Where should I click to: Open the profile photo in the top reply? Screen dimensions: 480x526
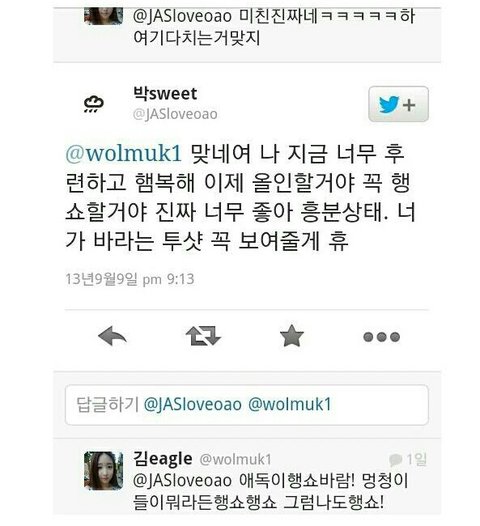[x=103, y=16]
